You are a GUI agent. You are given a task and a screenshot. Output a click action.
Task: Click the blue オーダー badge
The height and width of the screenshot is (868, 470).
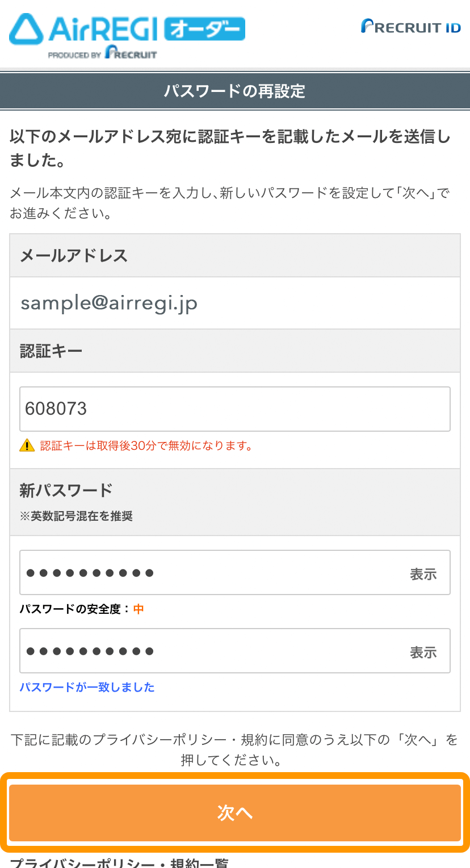(204, 29)
